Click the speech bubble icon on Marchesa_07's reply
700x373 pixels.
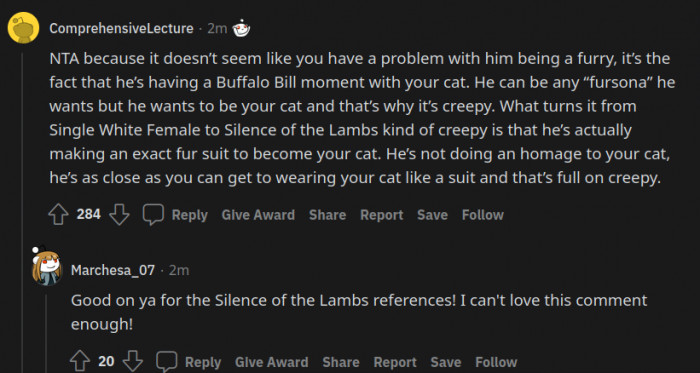click(167, 362)
